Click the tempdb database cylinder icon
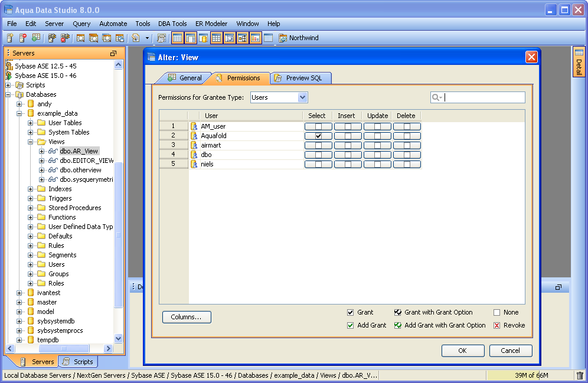The width and height of the screenshot is (588, 383). click(31, 340)
